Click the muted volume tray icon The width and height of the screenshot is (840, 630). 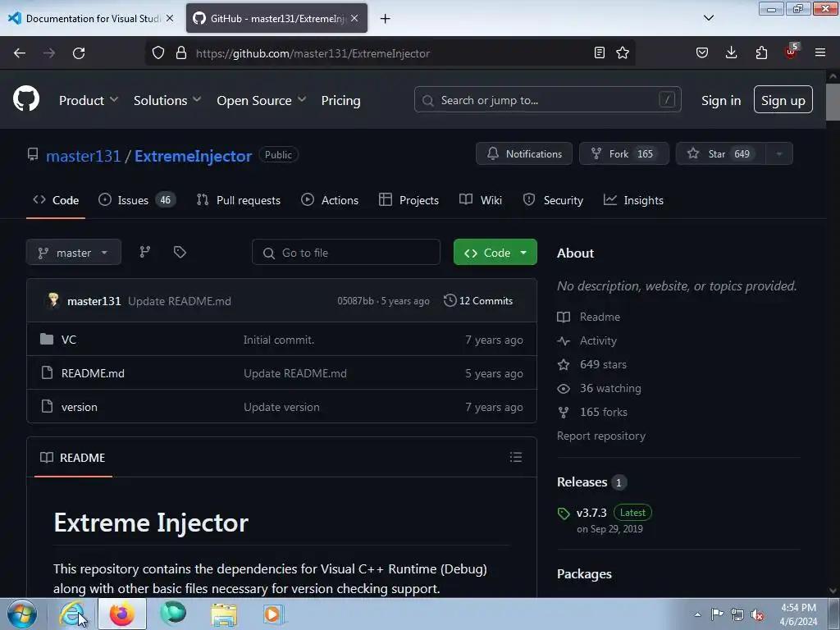[x=757, y=614]
